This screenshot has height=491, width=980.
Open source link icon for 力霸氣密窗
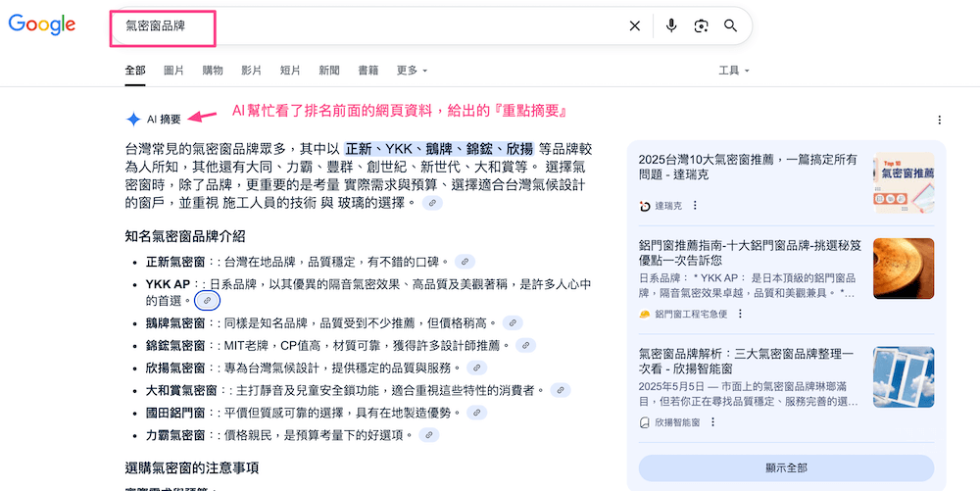(x=429, y=435)
